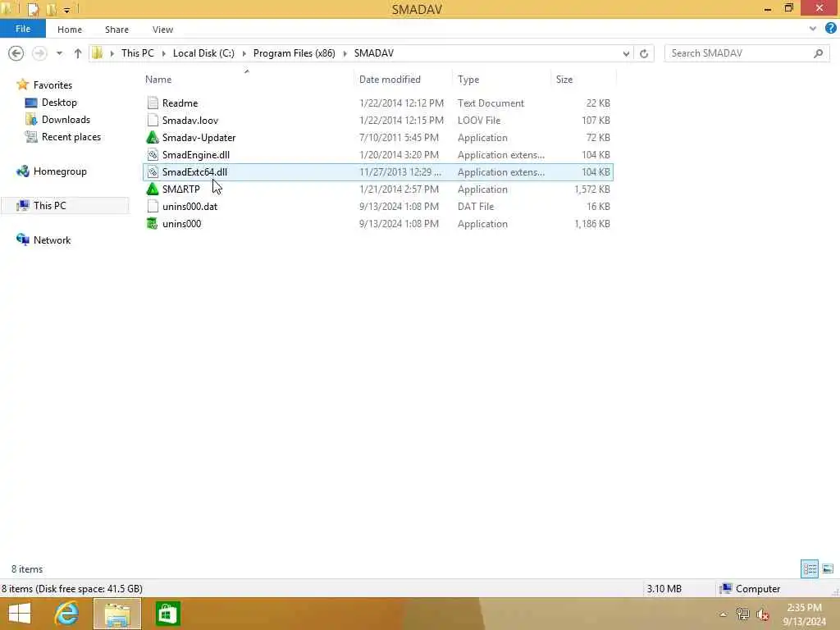The height and width of the screenshot is (630, 840).
Task: Open Desktop in the navigation pane
Action: [59, 103]
